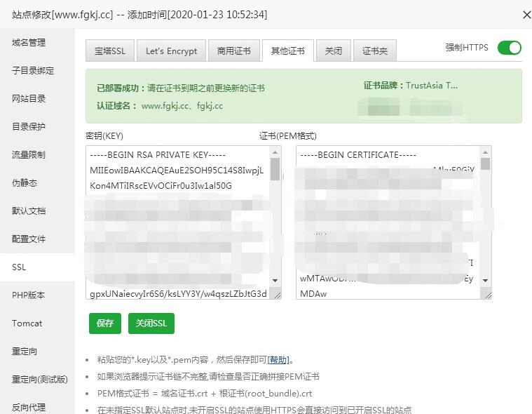Click the certificate textarea scroll up arrow
This screenshot has height=414, width=532.
point(485,152)
